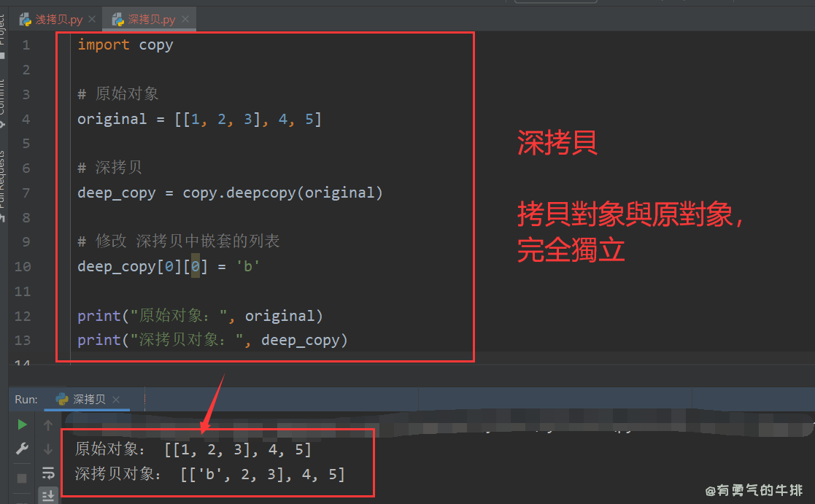Click the up arrow in console toolbar
The width and height of the screenshot is (815, 504).
click(48, 424)
